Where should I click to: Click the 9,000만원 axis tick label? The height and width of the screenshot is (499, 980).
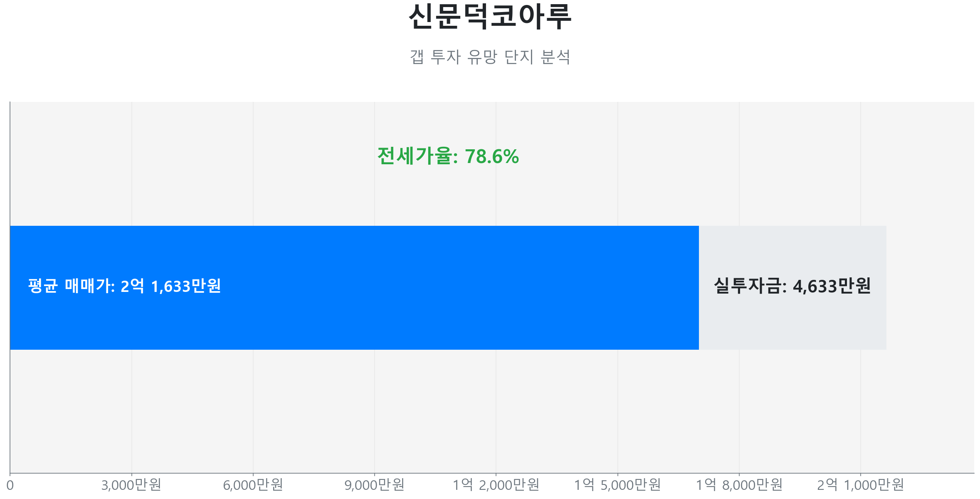coord(374,485)
